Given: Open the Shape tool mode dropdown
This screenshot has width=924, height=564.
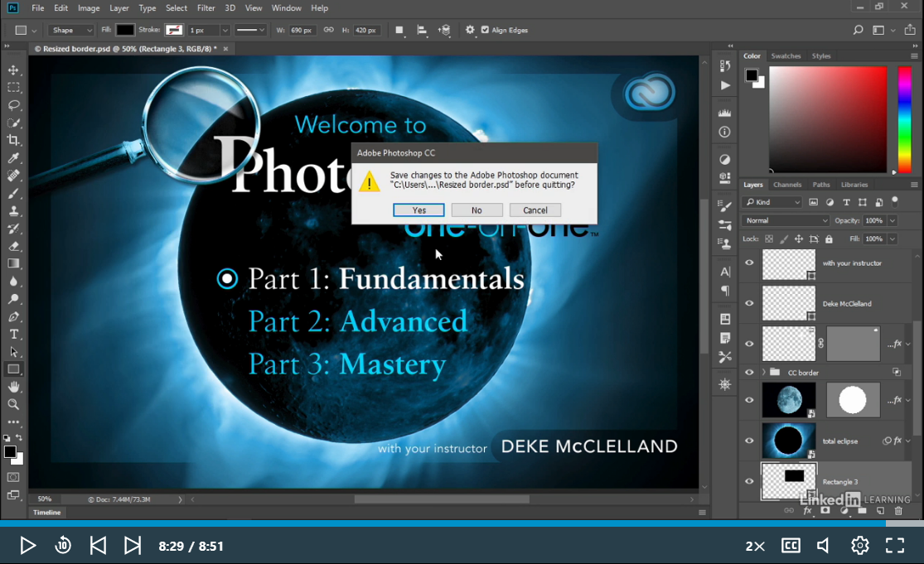Looking at the screenshot, I should pos(70,30).
